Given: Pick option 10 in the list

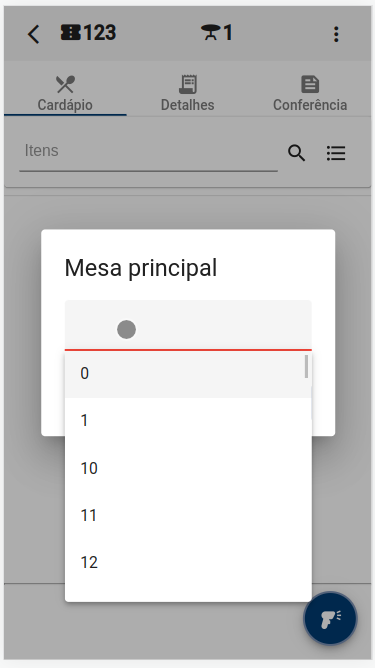Looking at the screenshot, I should (188, 468).
